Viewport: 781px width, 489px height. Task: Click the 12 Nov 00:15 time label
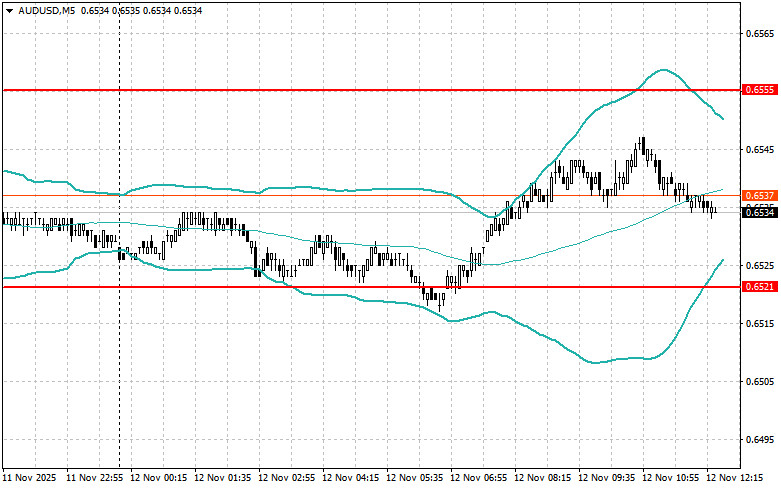coord(158,478)
